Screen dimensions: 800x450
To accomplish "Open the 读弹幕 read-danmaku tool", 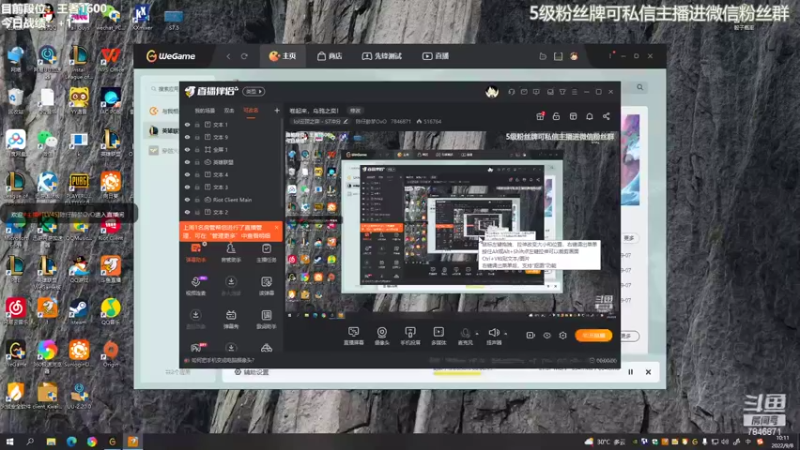I will coord(266,286).
